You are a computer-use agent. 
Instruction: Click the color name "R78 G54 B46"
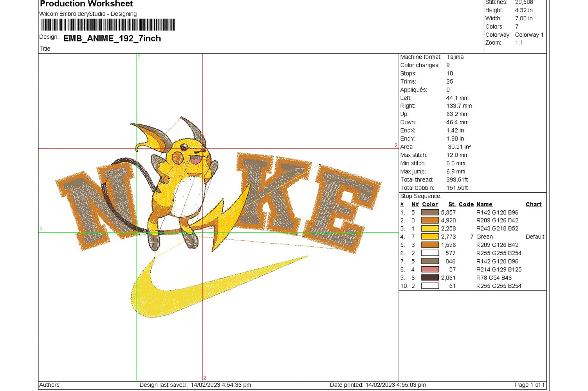coord(494,278)
